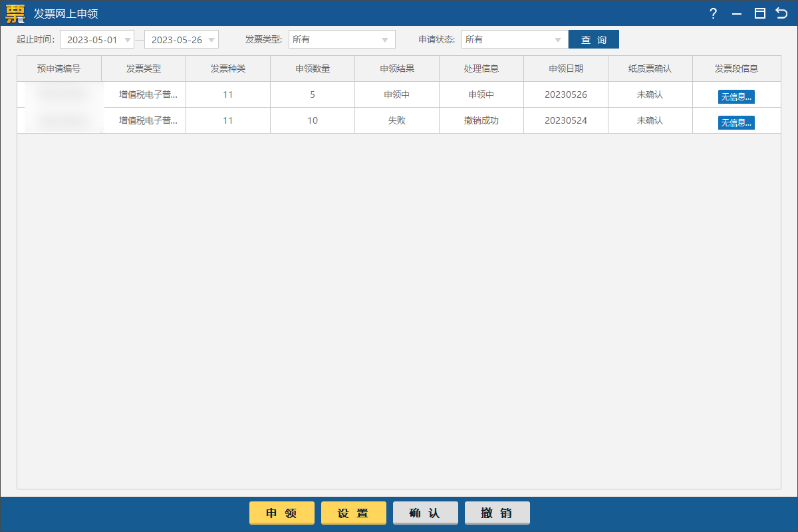798x532 pixels.
Task: Click the back arrow icon in title bar
Action: click(x=783, y=13)
